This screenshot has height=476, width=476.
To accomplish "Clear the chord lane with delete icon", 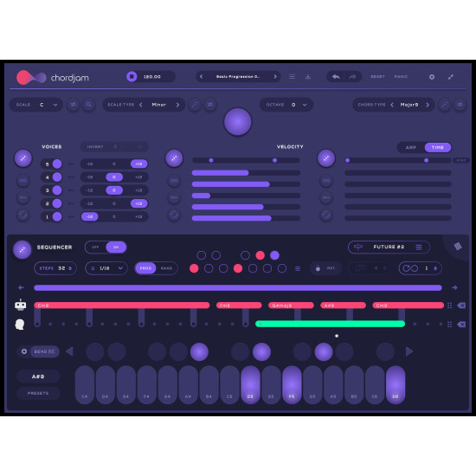I will tap(461, 306).
